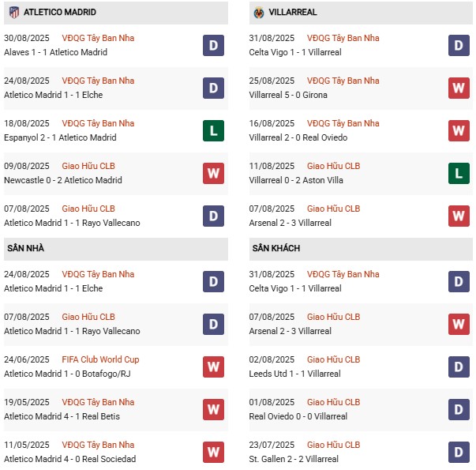Select the VILLARREAL section header

click(361, 13)
